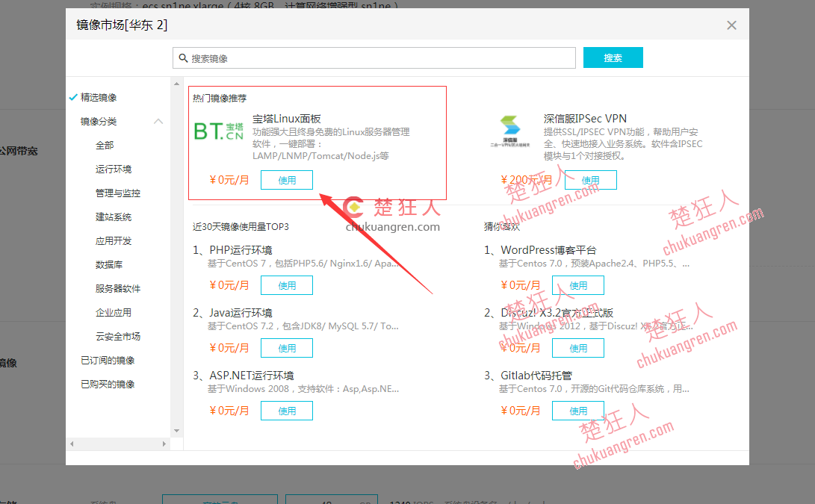Click the ¥0元/月 price of 宝塔Linux面板
Viewport: 815px width, 504px height.
coord(229,180)
